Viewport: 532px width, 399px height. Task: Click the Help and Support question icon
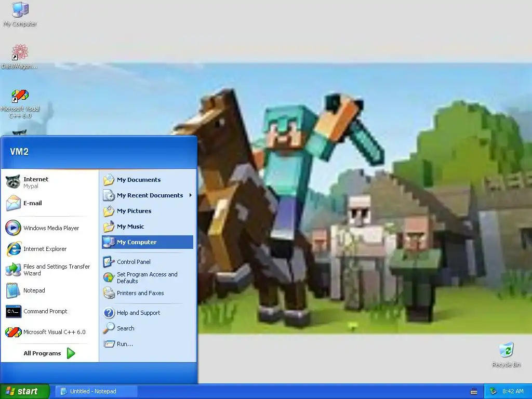pyautogui.click(x=109, y=313)
